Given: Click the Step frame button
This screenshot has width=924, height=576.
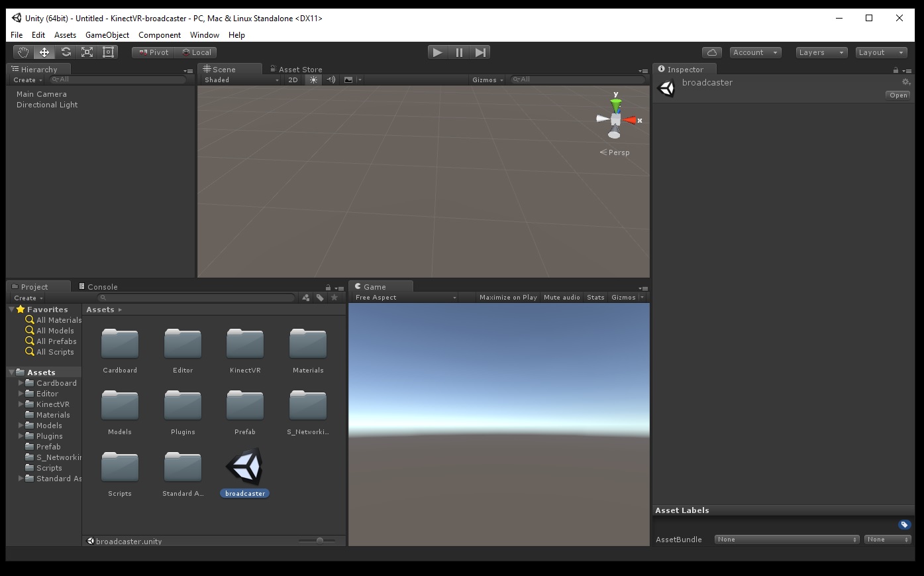Looking at the screenshot, I should (x=481, y=52).
